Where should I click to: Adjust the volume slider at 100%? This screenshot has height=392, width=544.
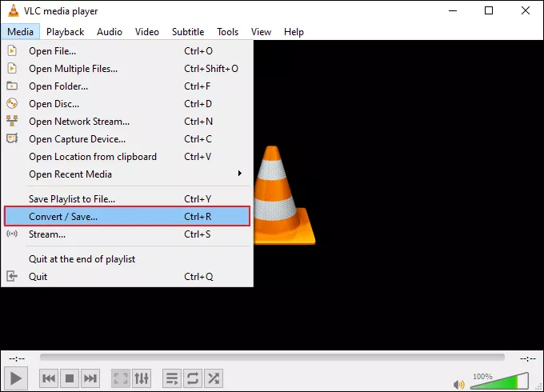499,381
